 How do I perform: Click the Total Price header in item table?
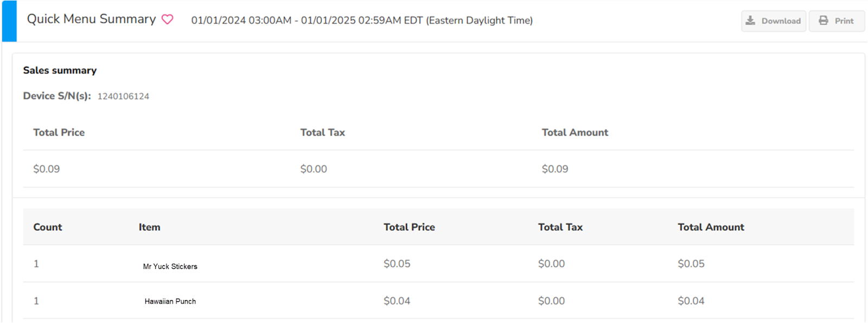(409, 227)
